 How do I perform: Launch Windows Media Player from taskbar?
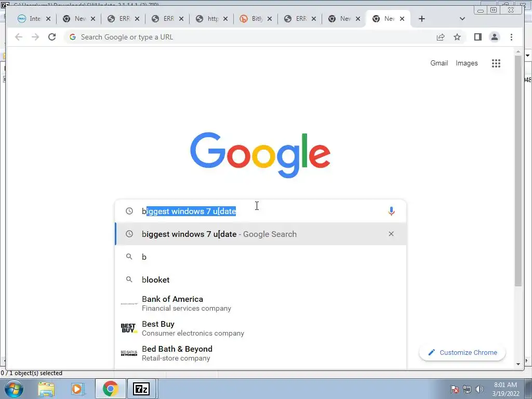[77, 389]
